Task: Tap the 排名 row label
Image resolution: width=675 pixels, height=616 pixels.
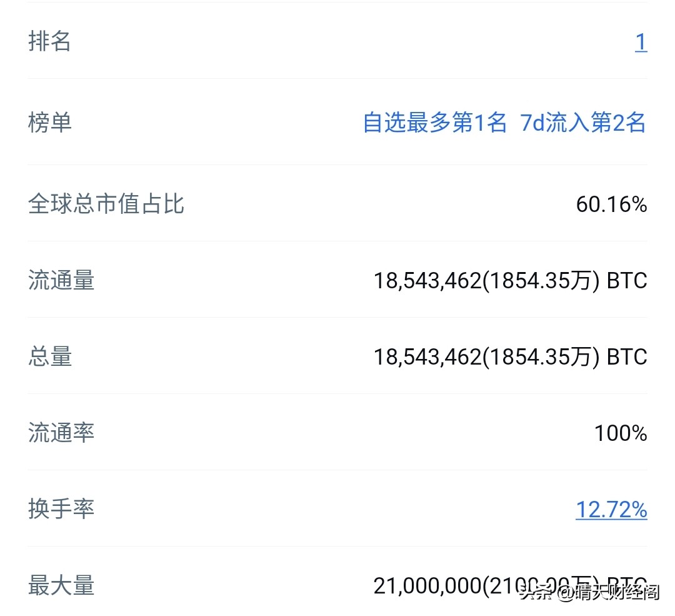Action: point(50,42)
